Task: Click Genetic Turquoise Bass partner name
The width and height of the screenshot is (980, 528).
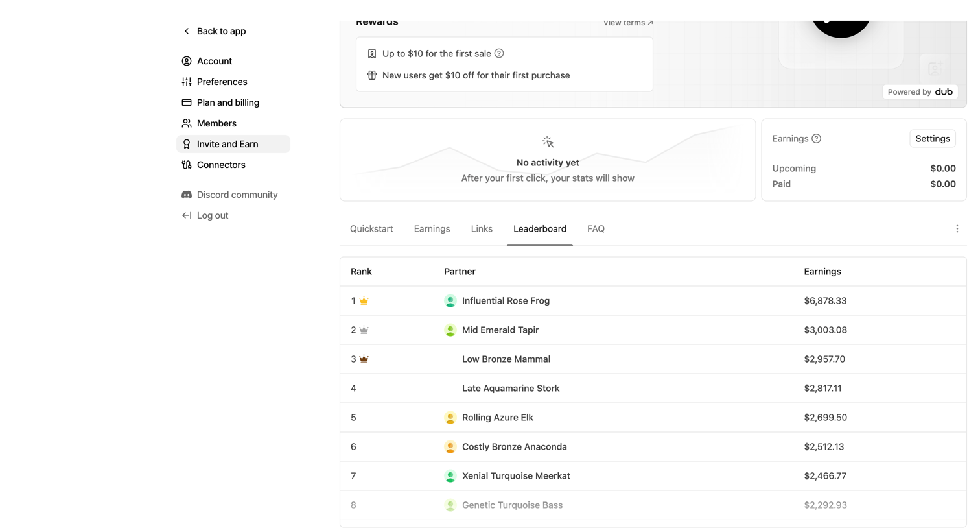Action: click(512, 505)
